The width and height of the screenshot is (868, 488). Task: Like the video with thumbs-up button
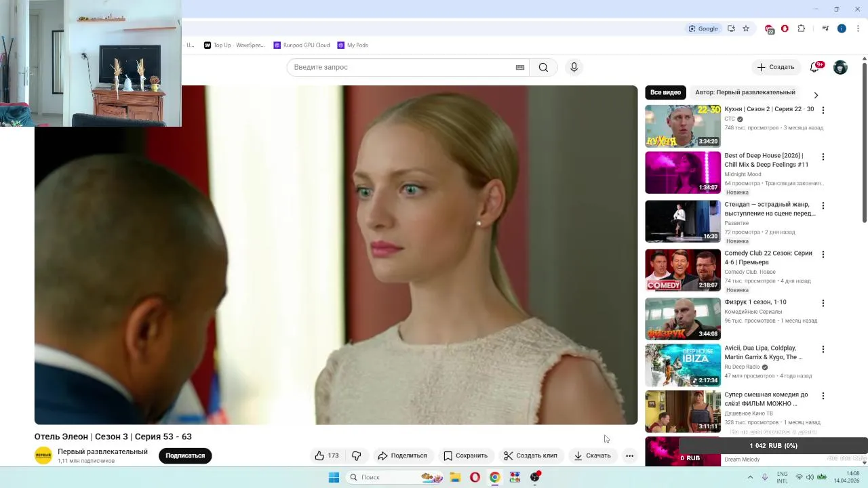(x=327, y=455)
